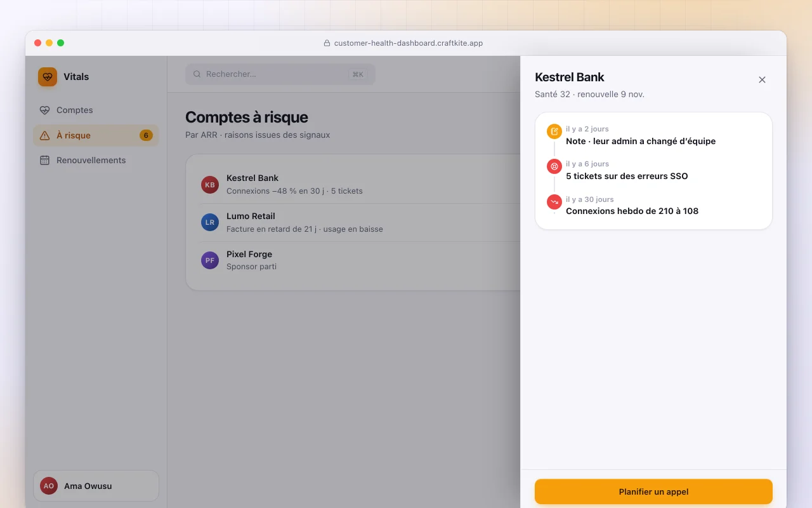Focus the Rechercher search field
Screen dimensions: 812x508
click(280, 74)
